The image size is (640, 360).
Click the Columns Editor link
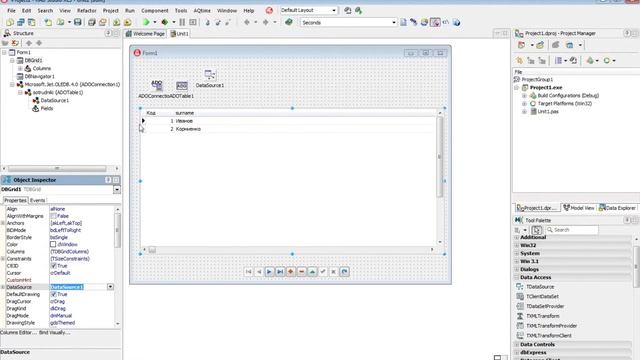(18, 333)
